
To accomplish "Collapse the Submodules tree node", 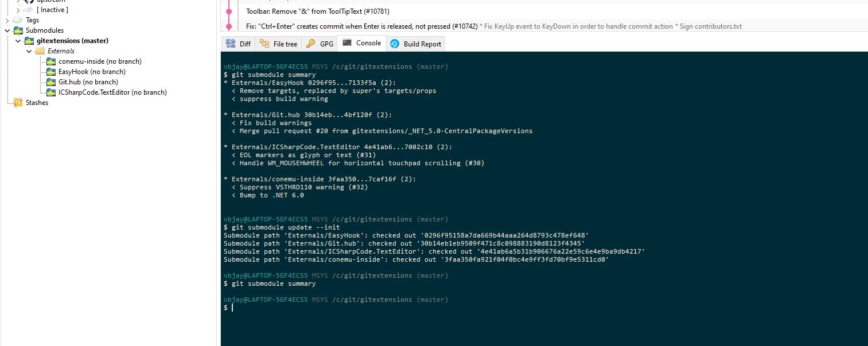I will (x=7, y=30).
